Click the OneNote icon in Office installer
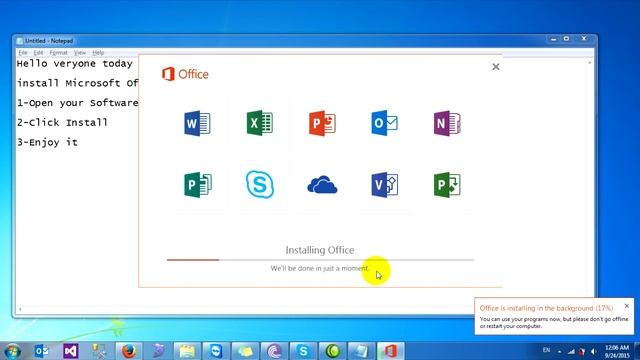Screen dimensions: 640x360 (x=447, y=123)
